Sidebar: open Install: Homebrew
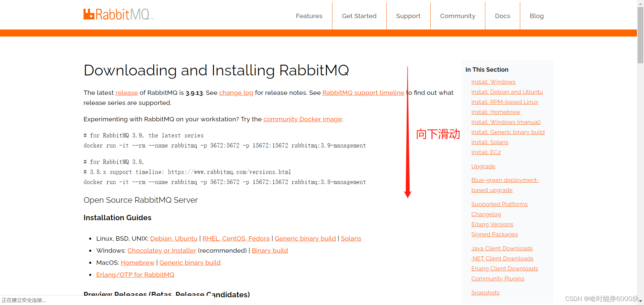This screenshot has width=644, height=305. pyautogui.click(x=496, y=112)
